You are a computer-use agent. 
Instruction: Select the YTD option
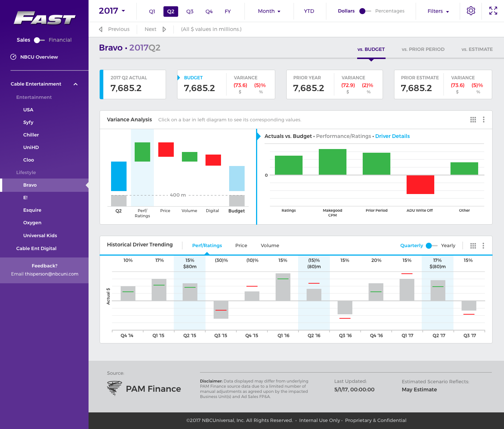pos(309,11)
